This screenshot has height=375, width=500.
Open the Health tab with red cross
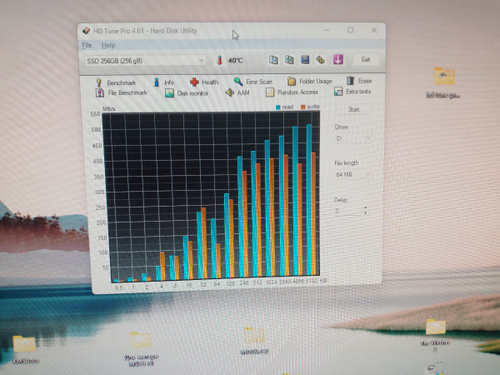(204, 82)
